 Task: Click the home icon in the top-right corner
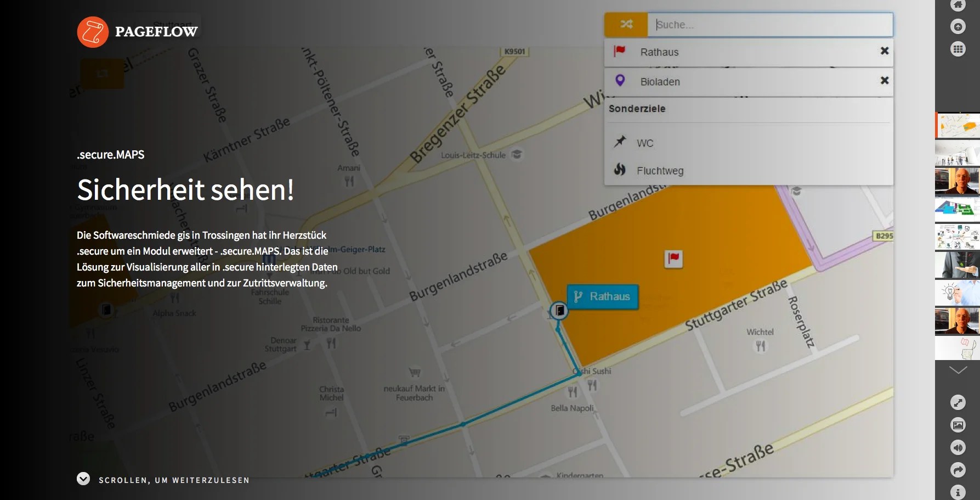click(x=958, y=5)
